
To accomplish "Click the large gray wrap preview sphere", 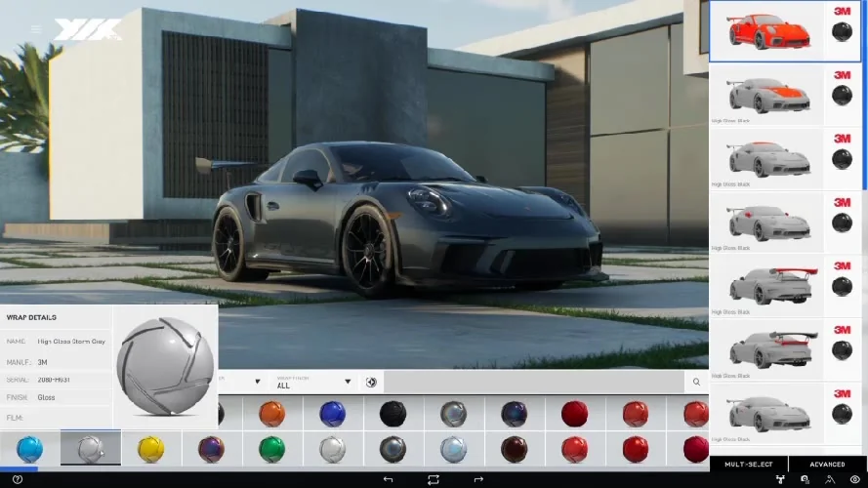I will click(x=165, y=366).
